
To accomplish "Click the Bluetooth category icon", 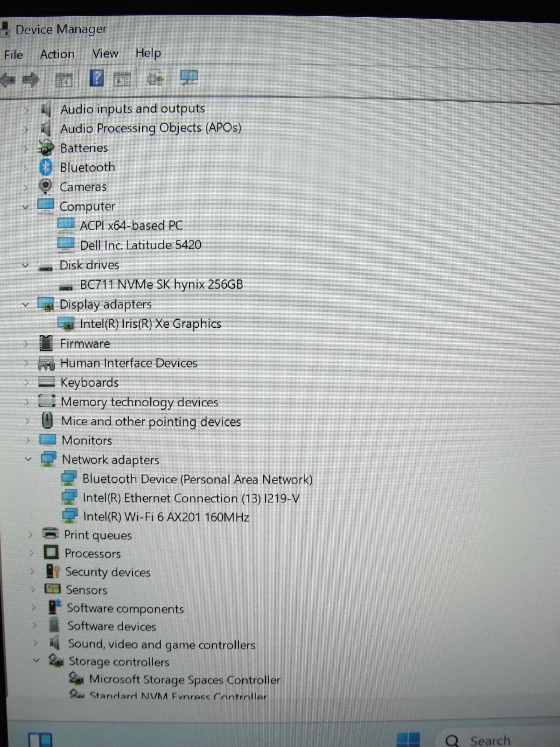I will (x=46, y=167).
